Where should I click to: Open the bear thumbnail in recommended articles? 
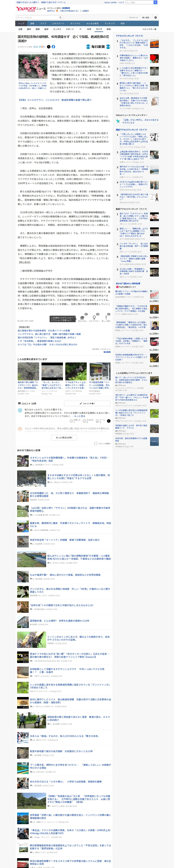coord(76,372)
